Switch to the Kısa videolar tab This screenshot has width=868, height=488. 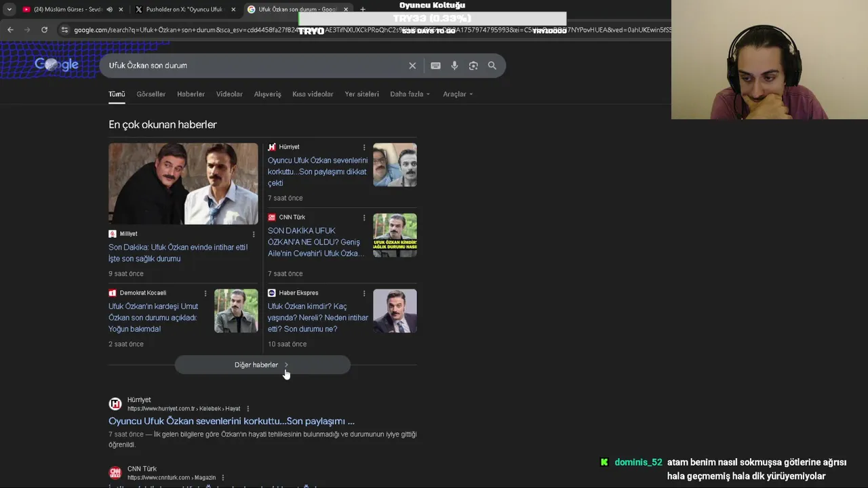pos(313,94)
